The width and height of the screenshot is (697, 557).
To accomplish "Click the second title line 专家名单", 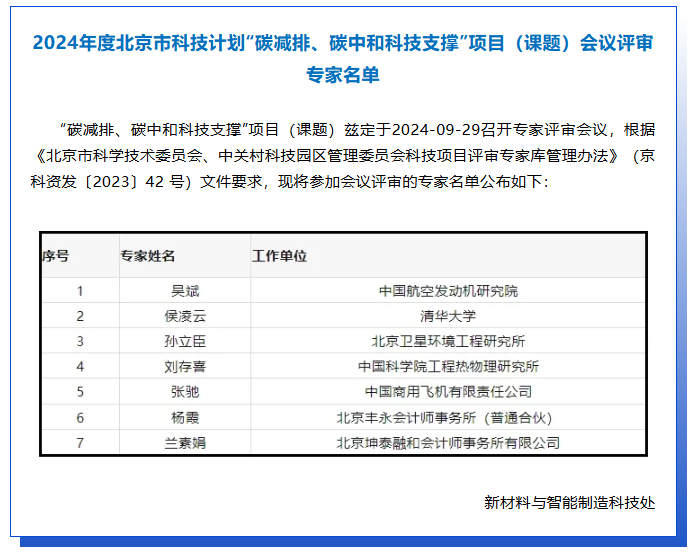I will [x=343, y=75].
